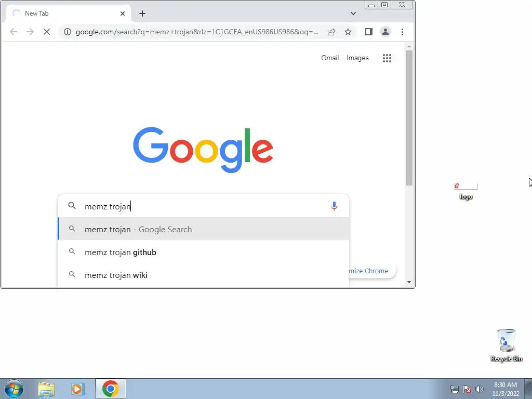Start voice search with microphone icon
Viewport: 532px width, 399px height.
tap(334, 206)
